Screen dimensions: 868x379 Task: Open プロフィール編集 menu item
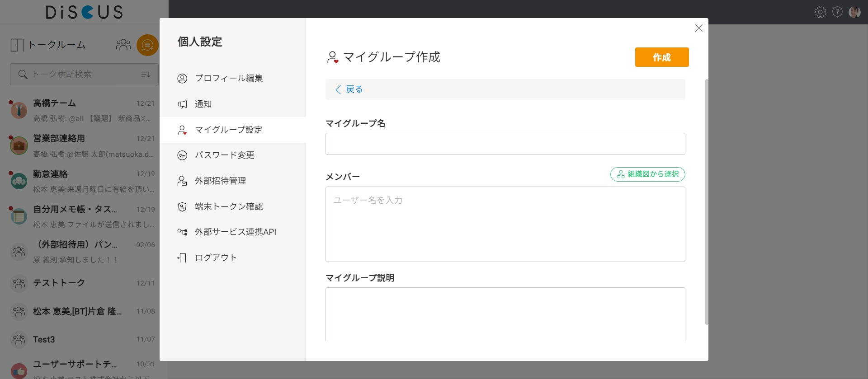click(x=232, y=79)
